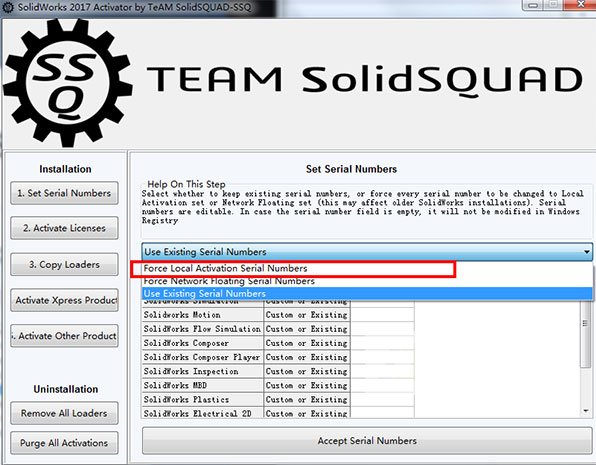Click serial number field for SolidWorks Inspection
The image size is (596, 465).
pyautogui.click(x=382, y=371)
